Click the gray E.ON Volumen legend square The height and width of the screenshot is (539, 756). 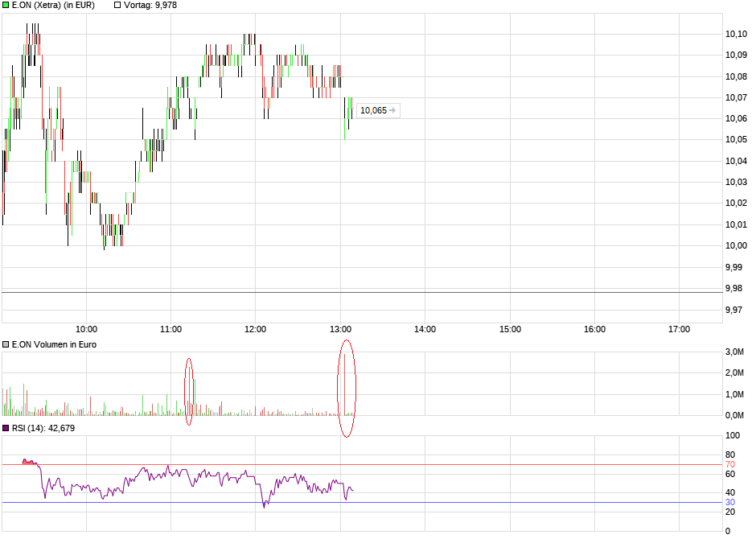[x=6, y=344]
